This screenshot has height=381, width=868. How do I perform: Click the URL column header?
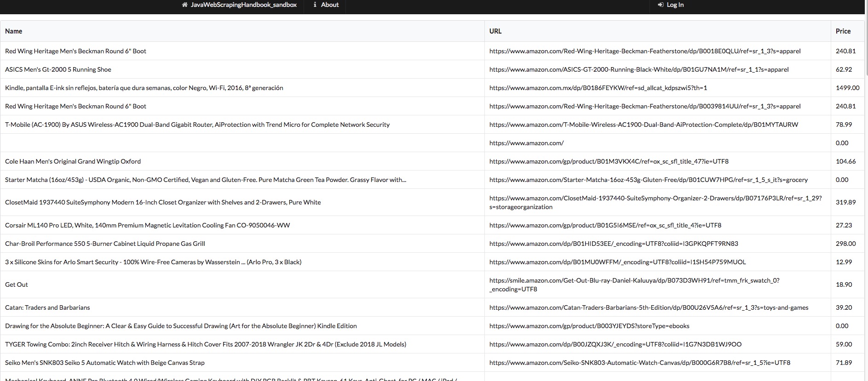[495, 31]
